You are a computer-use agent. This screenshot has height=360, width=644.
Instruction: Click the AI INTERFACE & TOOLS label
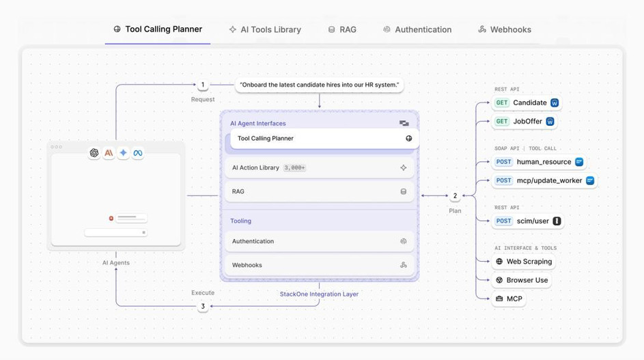pos(525,248)
